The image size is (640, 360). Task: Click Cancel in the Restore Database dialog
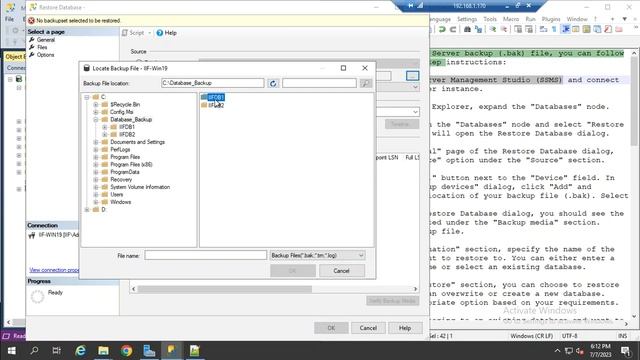[368, 328]
